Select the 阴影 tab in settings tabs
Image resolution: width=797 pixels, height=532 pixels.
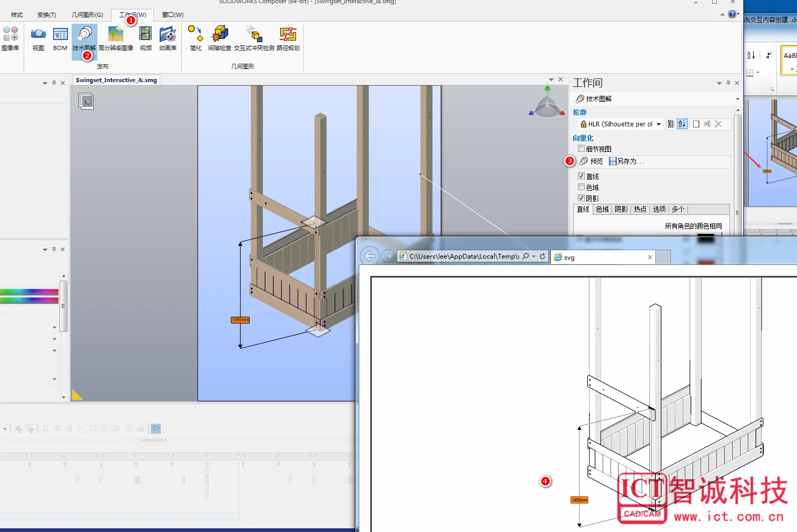(621, 209)
